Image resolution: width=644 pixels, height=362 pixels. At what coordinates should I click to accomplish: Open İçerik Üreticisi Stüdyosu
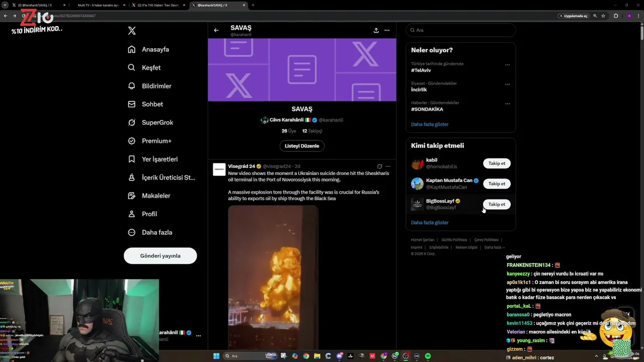pyautogui.click(x=162, y=177)
